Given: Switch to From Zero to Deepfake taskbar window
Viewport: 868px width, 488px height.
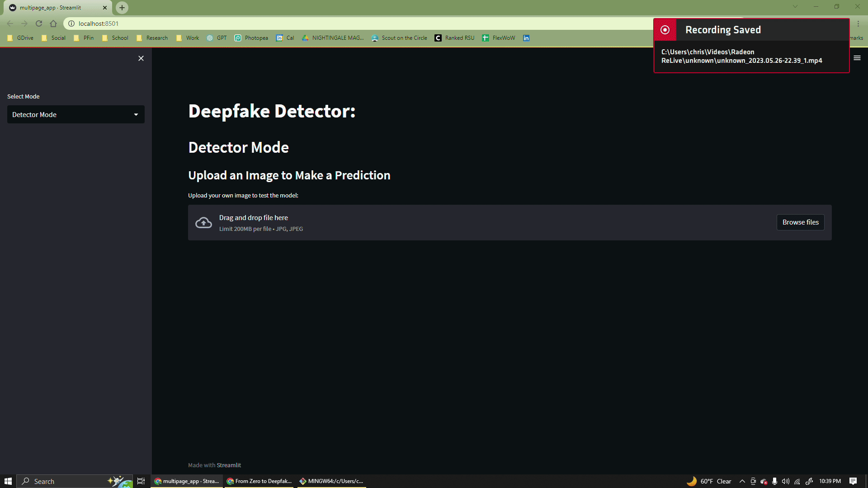Looking at the screenshot, I should pyautogui.click(x=259, y=481).
